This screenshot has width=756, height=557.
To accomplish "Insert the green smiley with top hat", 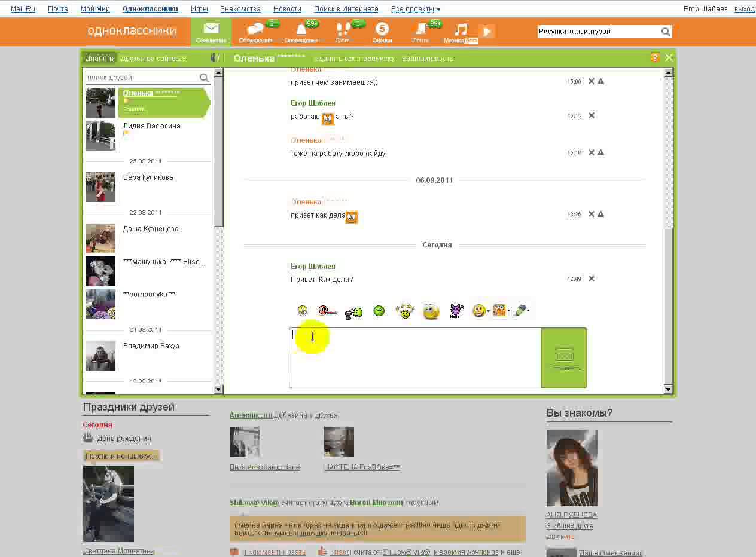I will coord(353,311).
